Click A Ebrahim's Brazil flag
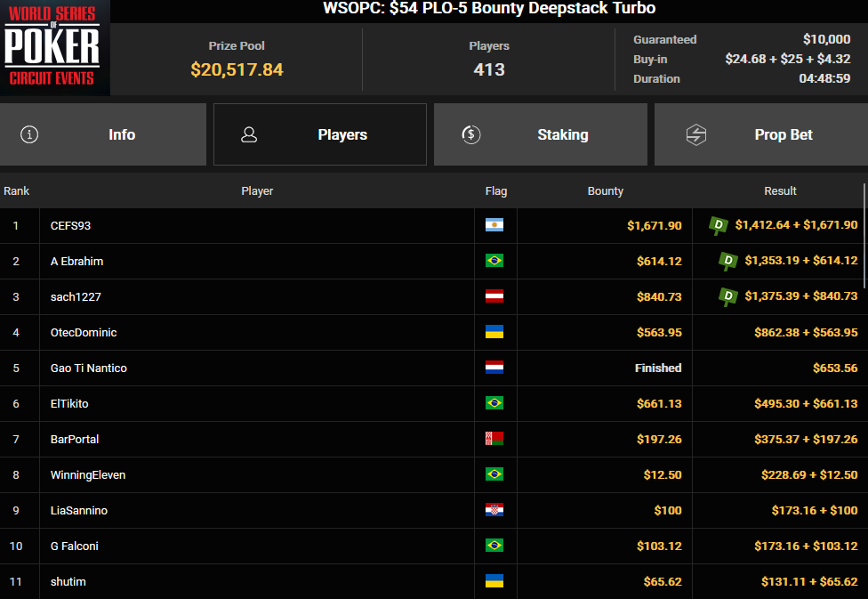868x599 pixels. 494,261
